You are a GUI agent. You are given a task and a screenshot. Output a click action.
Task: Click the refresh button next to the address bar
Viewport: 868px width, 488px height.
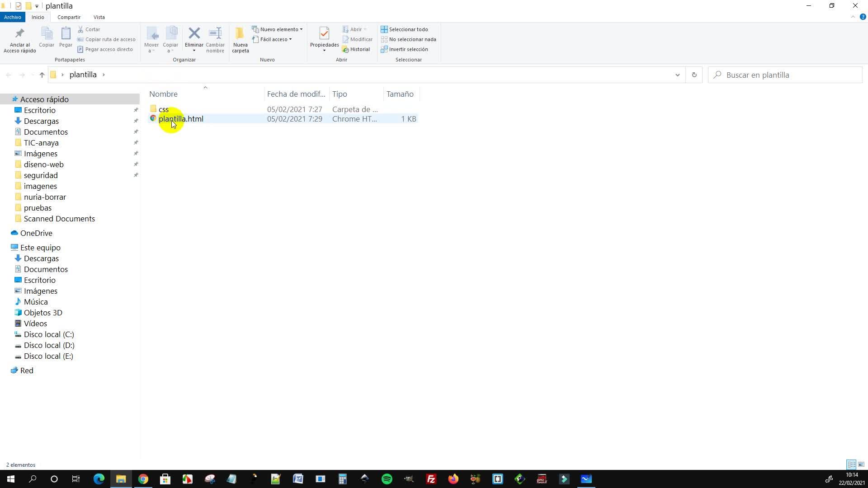[694, 75]
